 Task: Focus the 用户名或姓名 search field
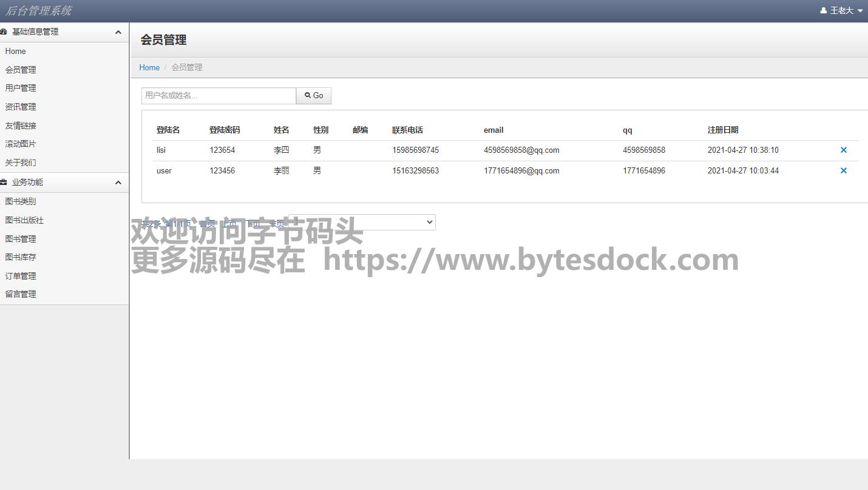click(x=219, y=96)
